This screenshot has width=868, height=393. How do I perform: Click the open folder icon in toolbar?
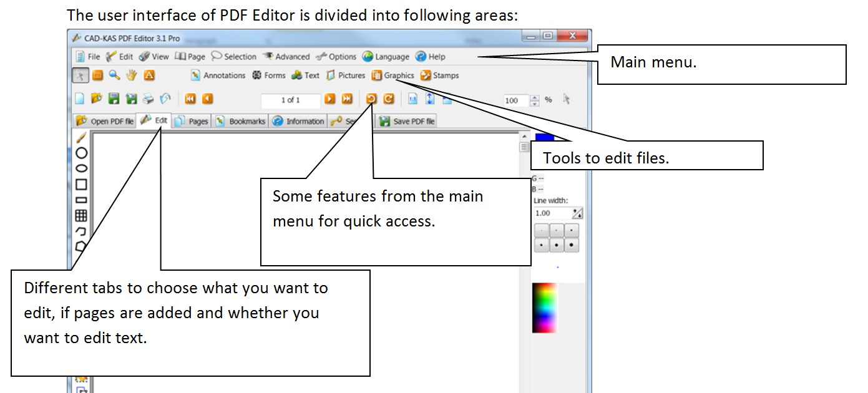(x=97, y=99)
